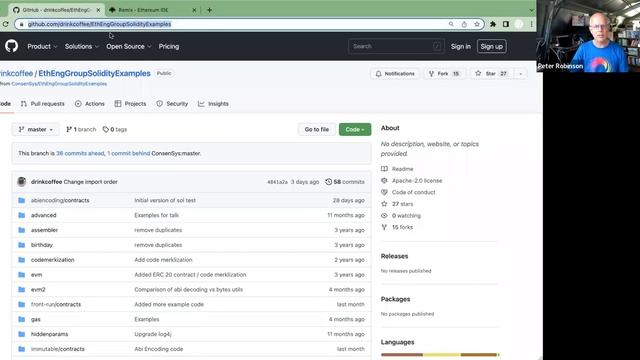640x360 pixels.
Task: Click folder icon beside evm2
Action: (x=22, y=289)
